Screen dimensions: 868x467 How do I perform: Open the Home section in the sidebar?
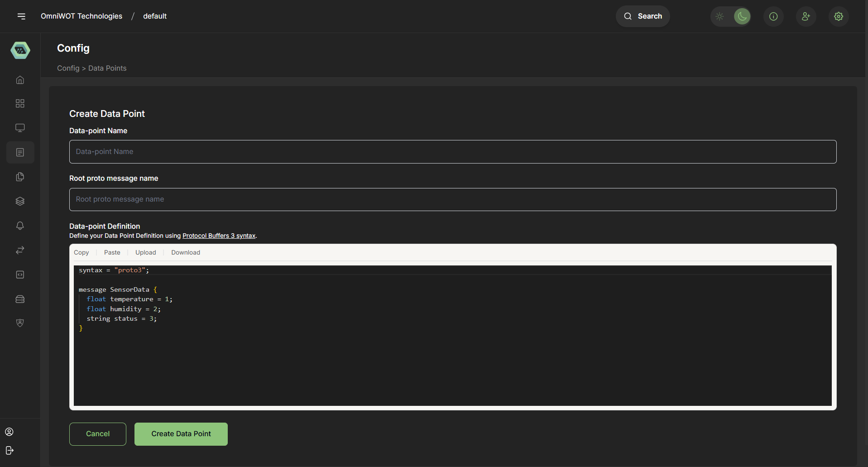point(20,80)
